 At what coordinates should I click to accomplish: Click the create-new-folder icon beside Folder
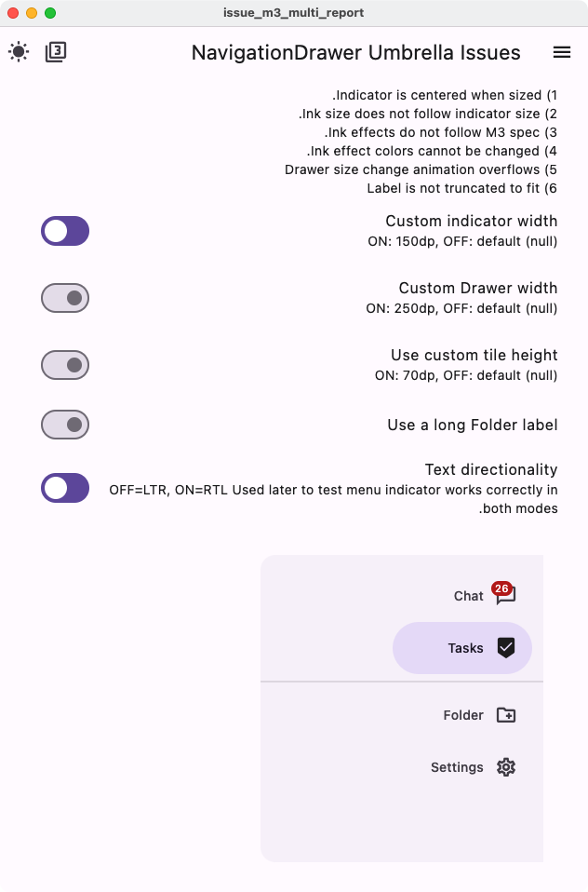(x=505, y=715)
